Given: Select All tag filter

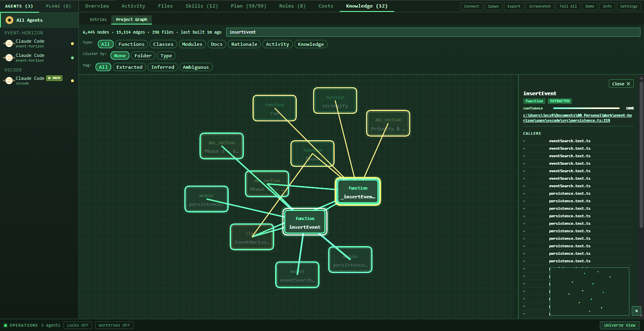Looking at the screenshot, I should click(103, 67).
